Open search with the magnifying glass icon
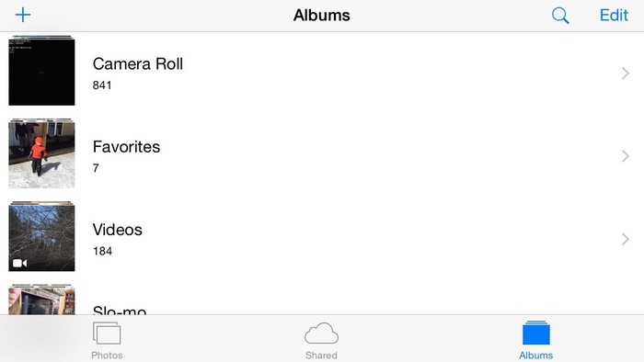This screenshot has width=644, height=362. (560, 16)
